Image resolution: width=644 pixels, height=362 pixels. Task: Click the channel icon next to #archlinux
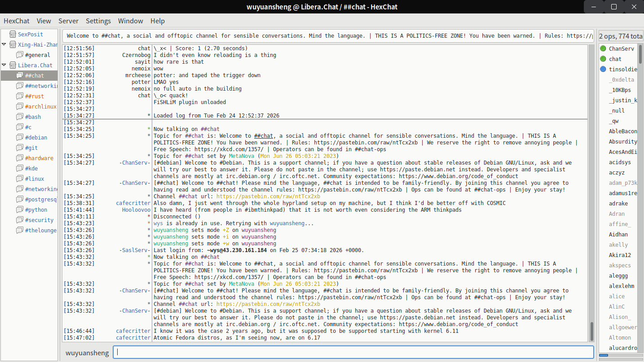[x=20, y=106]
